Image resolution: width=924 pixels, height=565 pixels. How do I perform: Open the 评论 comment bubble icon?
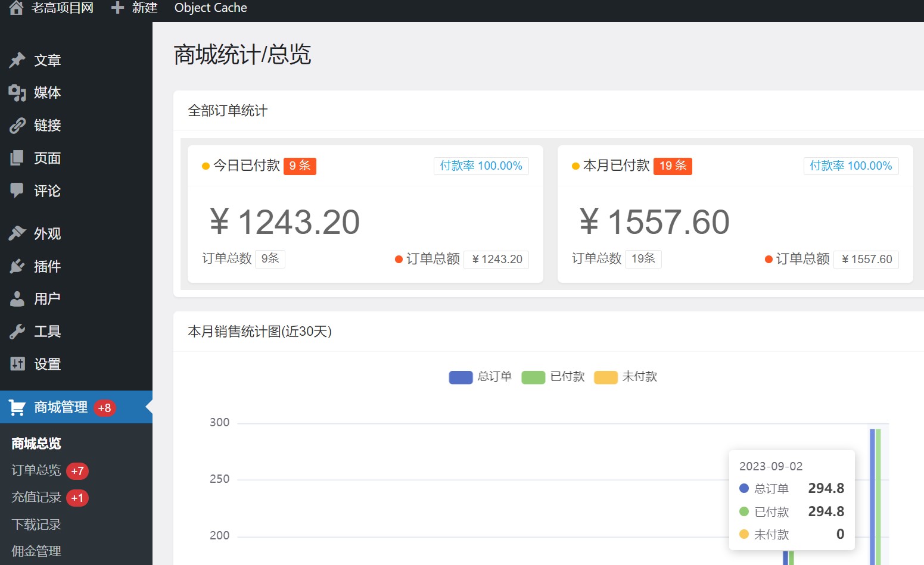[x=17, y=191]
